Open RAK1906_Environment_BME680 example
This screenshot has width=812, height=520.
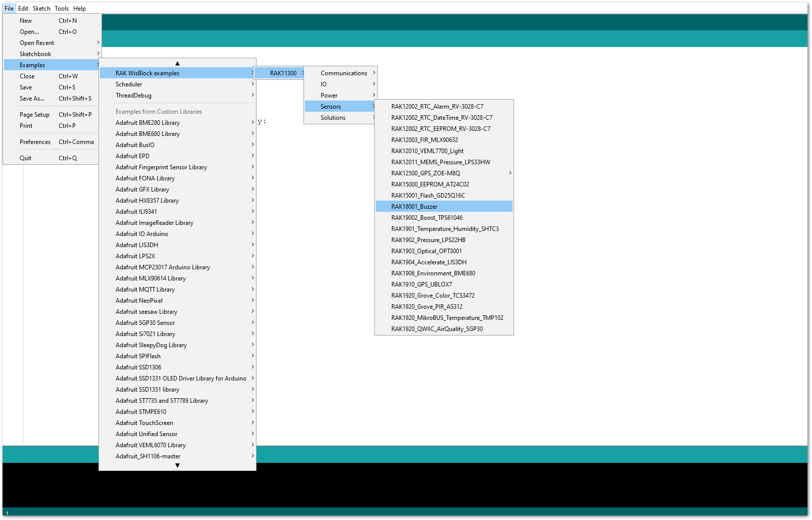coord(444,273)
